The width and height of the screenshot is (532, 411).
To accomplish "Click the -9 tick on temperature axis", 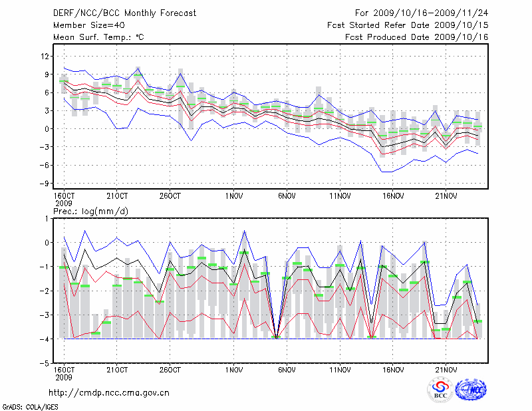I will click(45, 183).
